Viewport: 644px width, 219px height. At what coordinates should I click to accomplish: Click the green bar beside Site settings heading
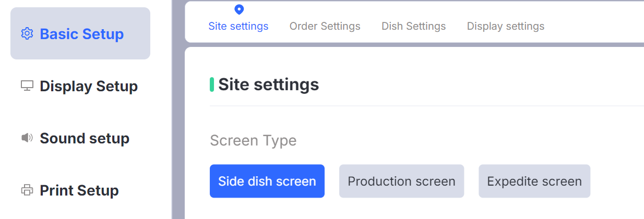pyautogui.click(x=212, y=84)
